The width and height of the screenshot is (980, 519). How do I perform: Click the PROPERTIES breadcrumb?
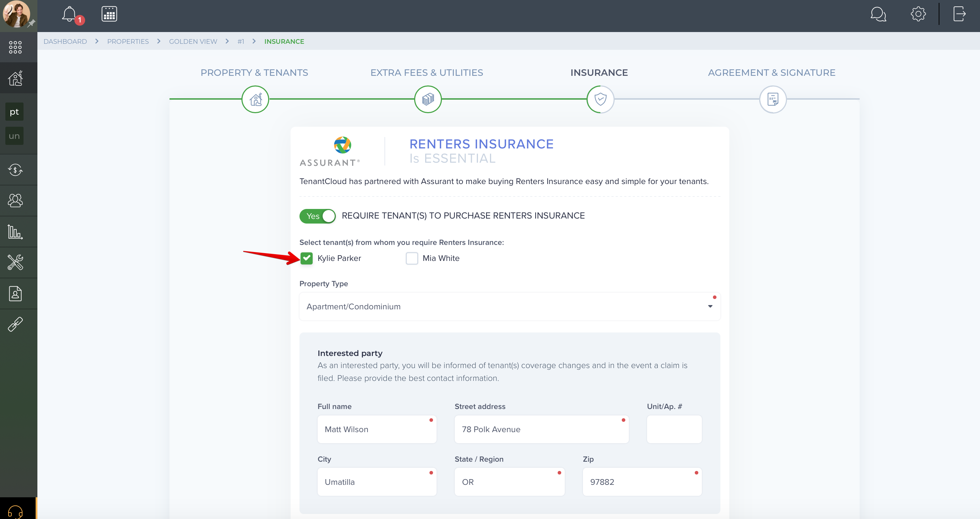tap(128, 41)
